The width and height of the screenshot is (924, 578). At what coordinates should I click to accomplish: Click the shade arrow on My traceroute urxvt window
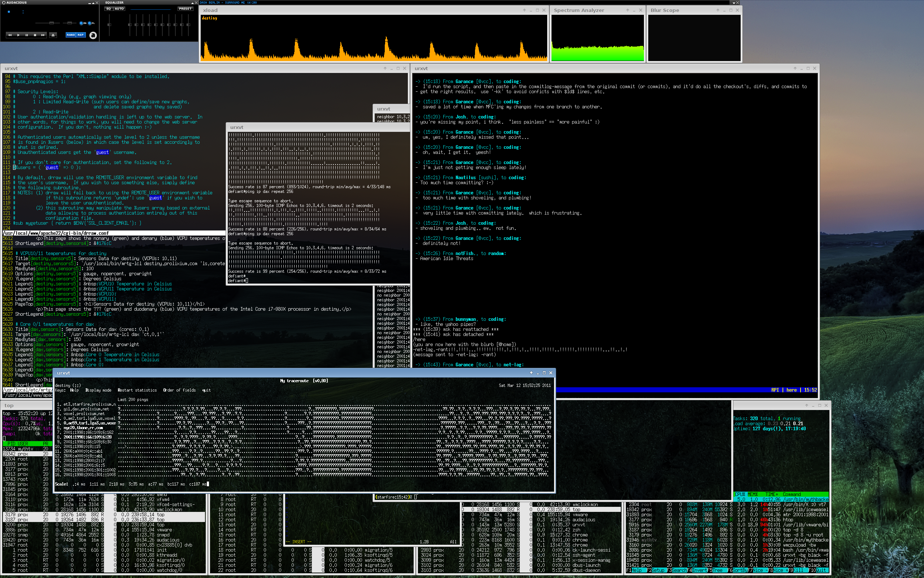coord(531,373)
